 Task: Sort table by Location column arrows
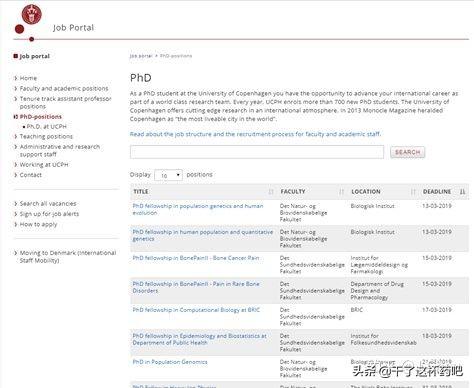click(413, 192)
